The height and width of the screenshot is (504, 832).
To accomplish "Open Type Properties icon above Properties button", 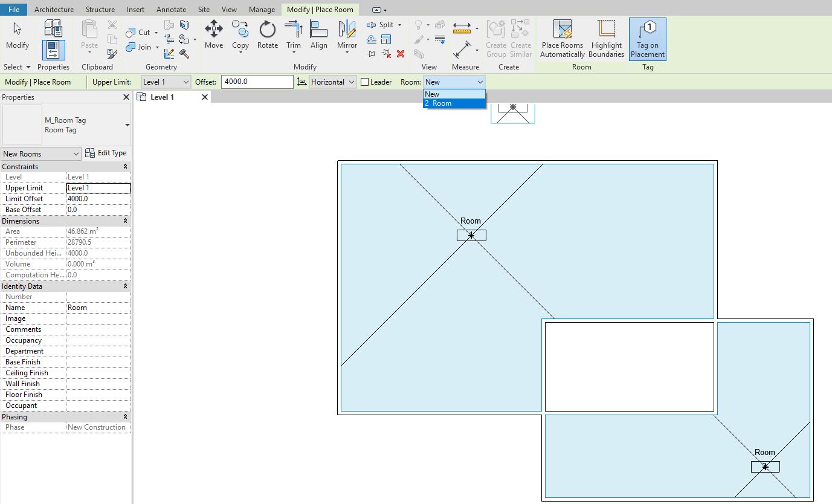I will point(53,28).
